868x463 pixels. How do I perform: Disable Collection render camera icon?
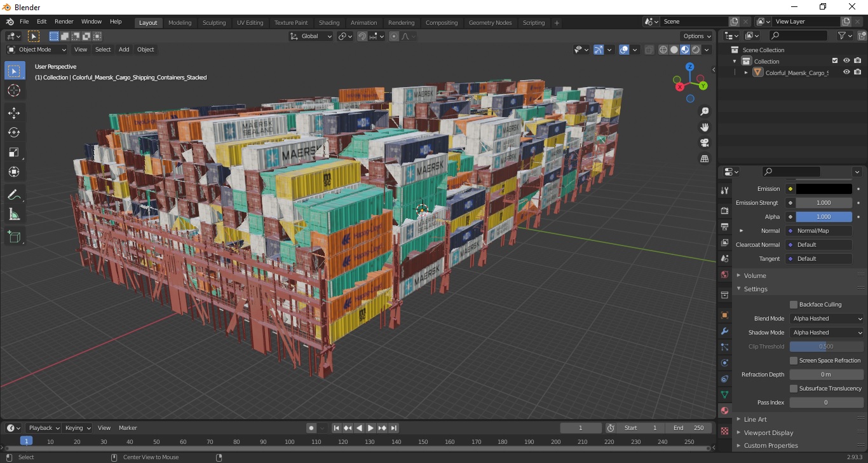[x=858, y=61]
